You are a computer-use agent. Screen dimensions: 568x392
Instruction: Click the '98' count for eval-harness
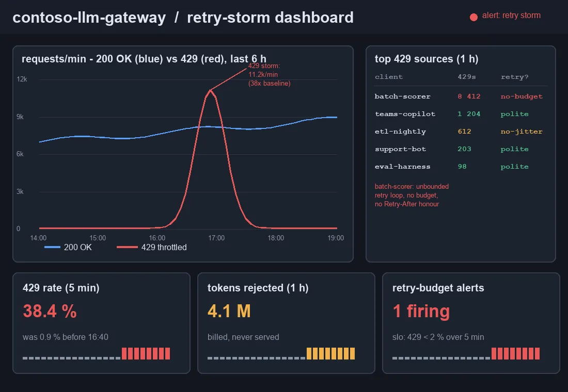point(462,167)
